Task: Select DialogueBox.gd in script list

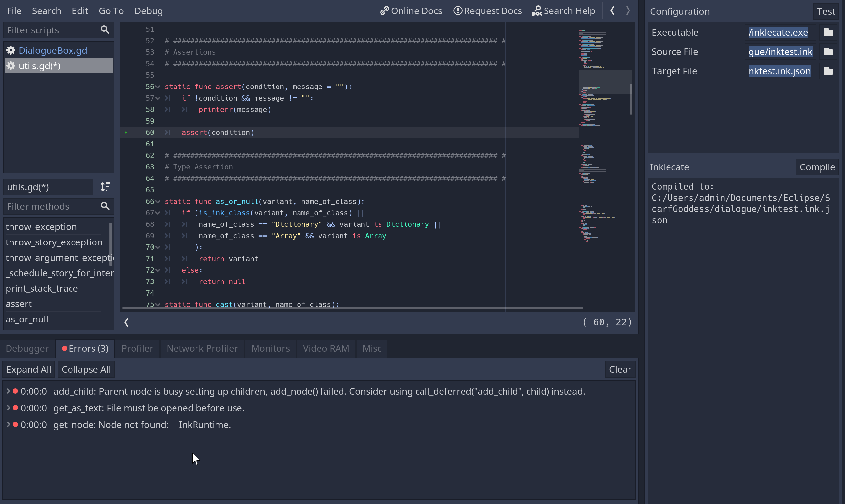Action: (53, 50)
